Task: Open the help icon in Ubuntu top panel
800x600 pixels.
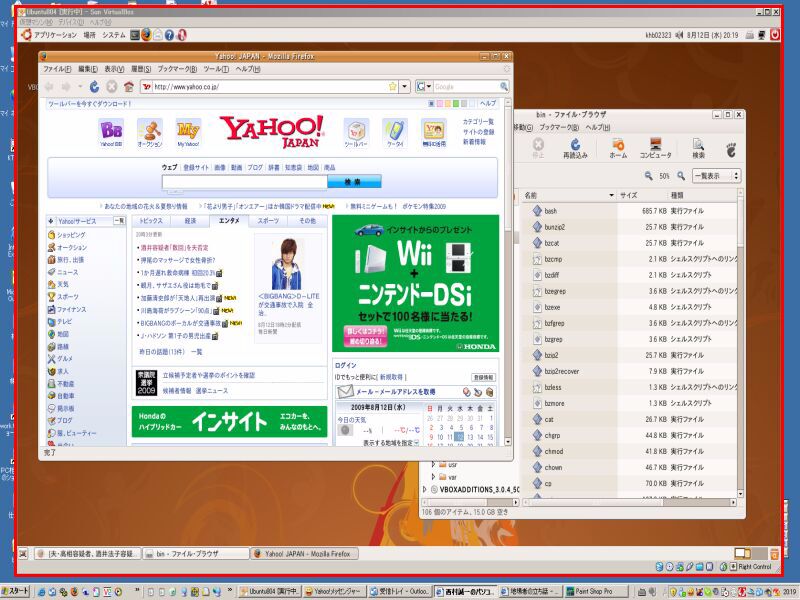Action: click(x=169, y=35)
